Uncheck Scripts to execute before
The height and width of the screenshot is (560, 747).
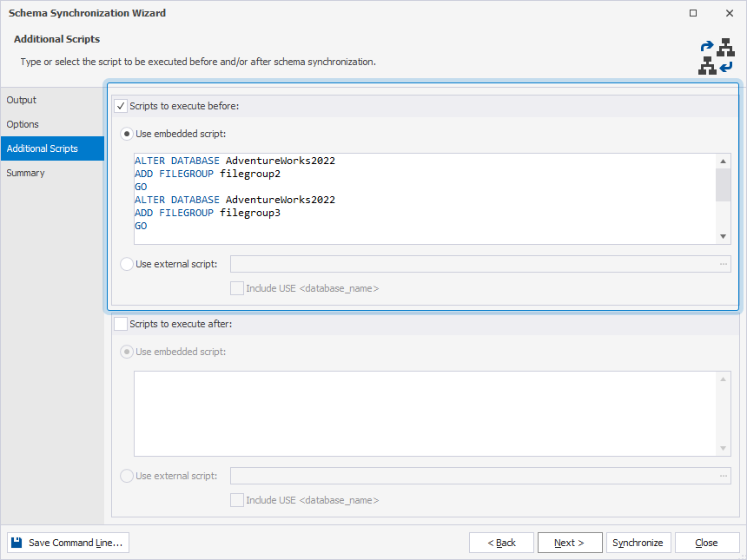click(x=122, y=105)
